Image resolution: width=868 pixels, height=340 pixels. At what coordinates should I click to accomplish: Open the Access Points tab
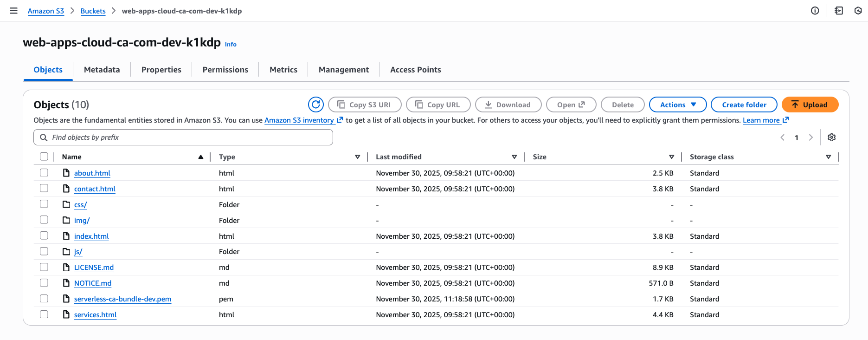(416, 70)
